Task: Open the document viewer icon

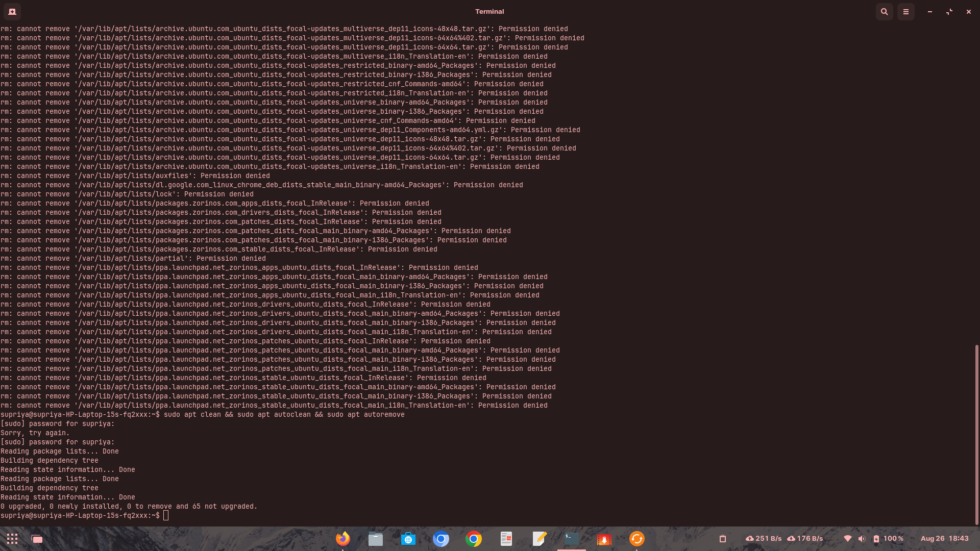Action: point(506,539)
